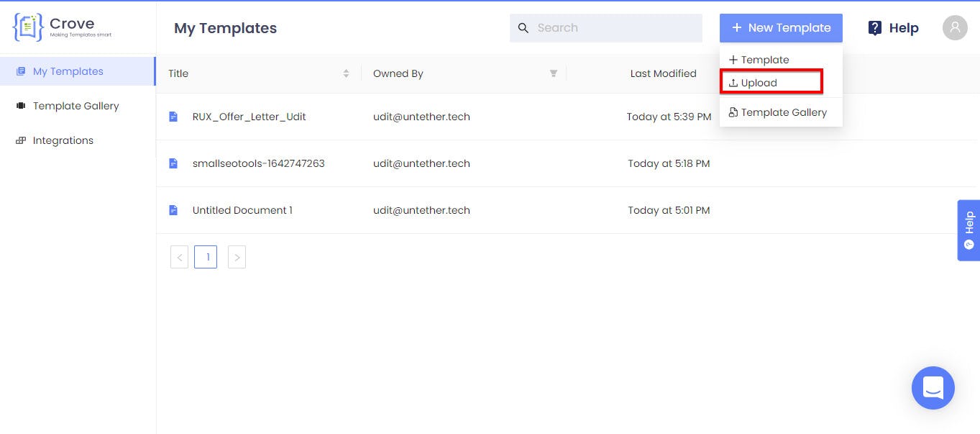Sort the table by Title column
980x434 pixels.
click(x=346, y=73)
